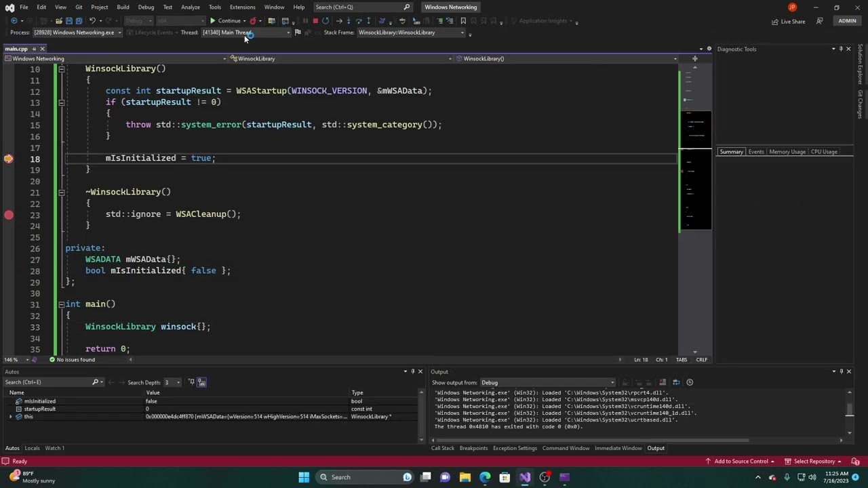Click the Step Over icon

(x=359, y=21)
